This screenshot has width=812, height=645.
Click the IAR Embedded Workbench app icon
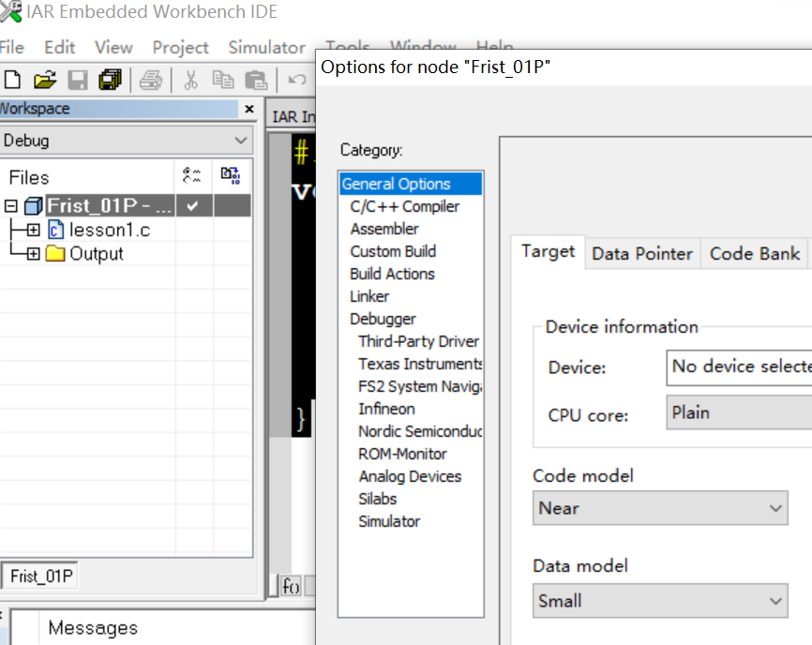11,11
